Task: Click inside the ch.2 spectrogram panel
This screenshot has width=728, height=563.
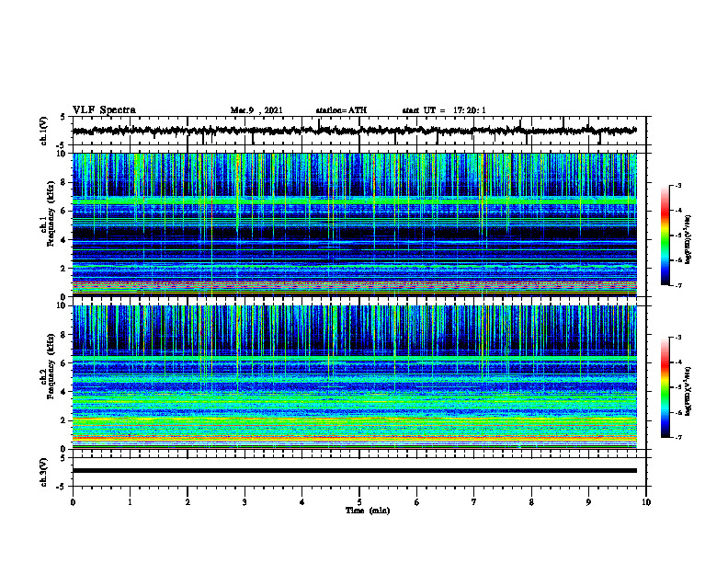Action: point(354,377)
